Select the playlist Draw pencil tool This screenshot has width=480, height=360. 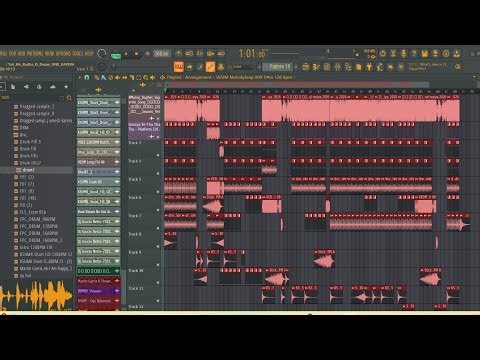tap(96, 77)
